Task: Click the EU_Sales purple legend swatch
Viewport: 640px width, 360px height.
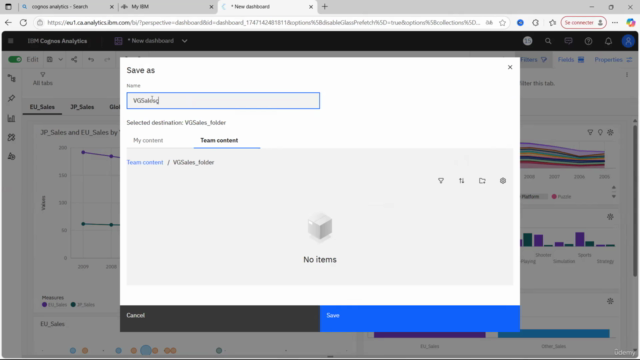Action: click(44, 304)
